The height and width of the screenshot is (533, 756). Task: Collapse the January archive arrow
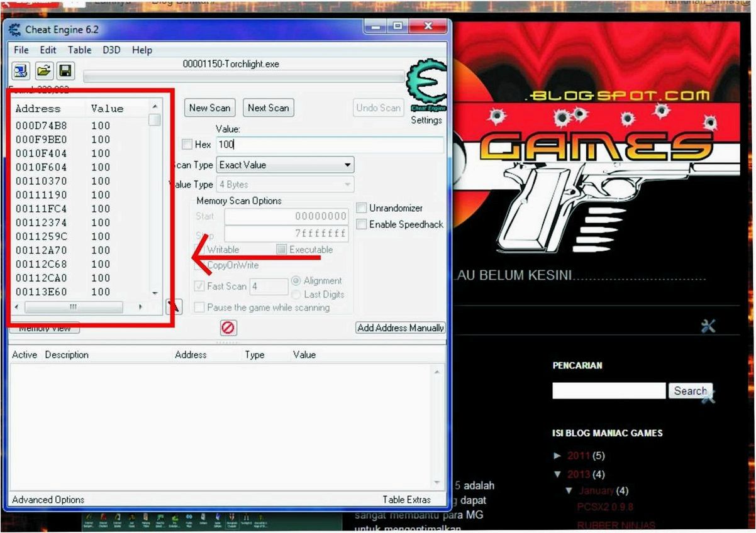569,490
